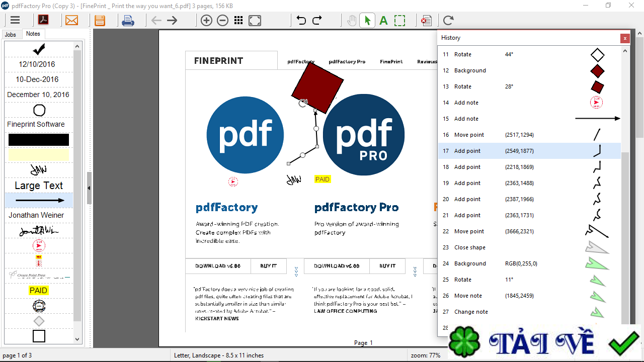The width and height of the screenshot is (644, 362).
Task: Click the print icon
Action: coord(128,20)
